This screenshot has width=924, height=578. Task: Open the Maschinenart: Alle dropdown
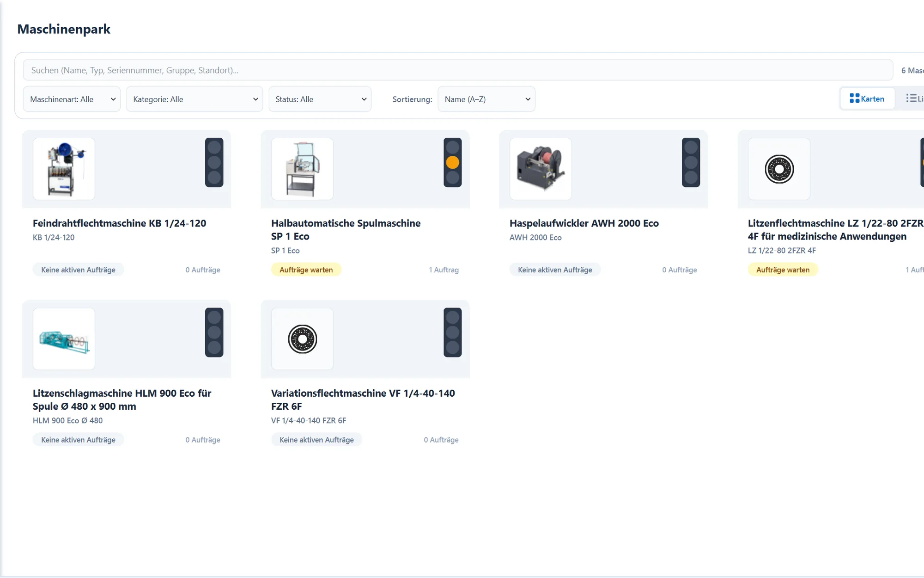coord(72,99)
